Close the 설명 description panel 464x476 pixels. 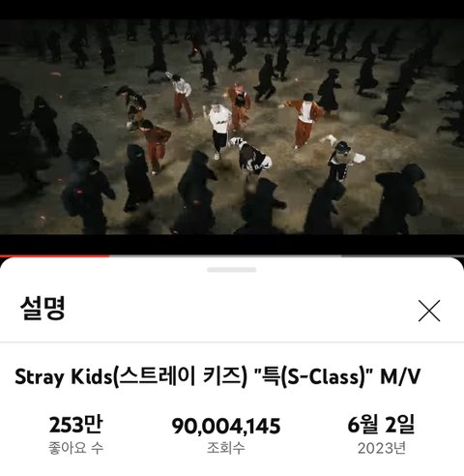pos(429,311)
